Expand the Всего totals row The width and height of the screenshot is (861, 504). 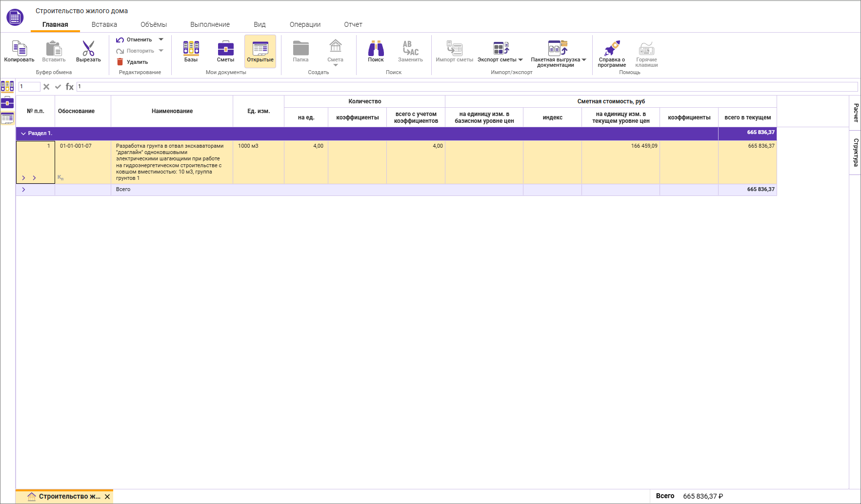click(23, 190)
